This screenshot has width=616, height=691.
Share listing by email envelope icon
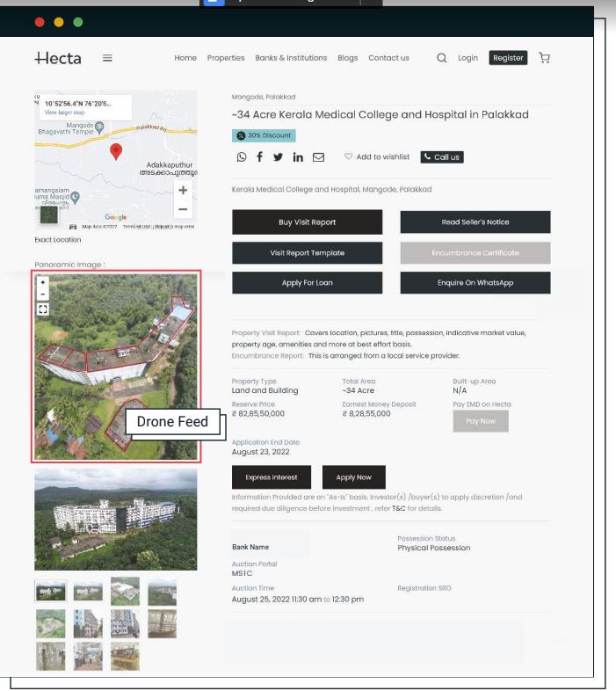click(x=318, y=157)
